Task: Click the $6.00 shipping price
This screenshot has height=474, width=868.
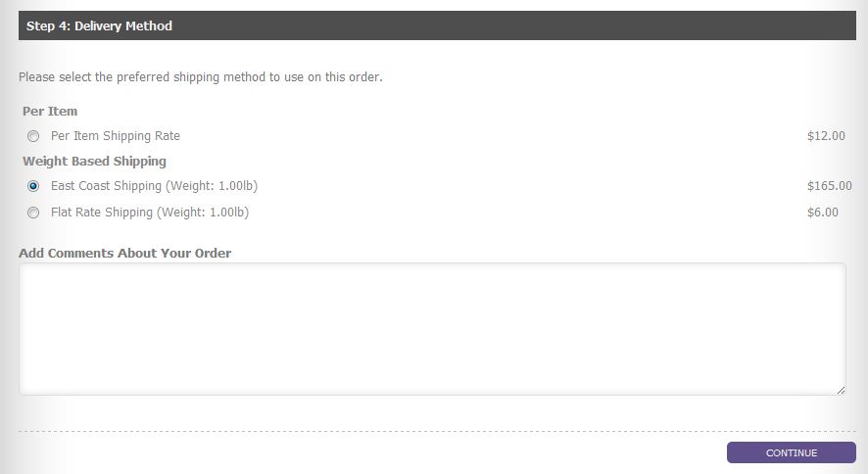Action: 823,213
